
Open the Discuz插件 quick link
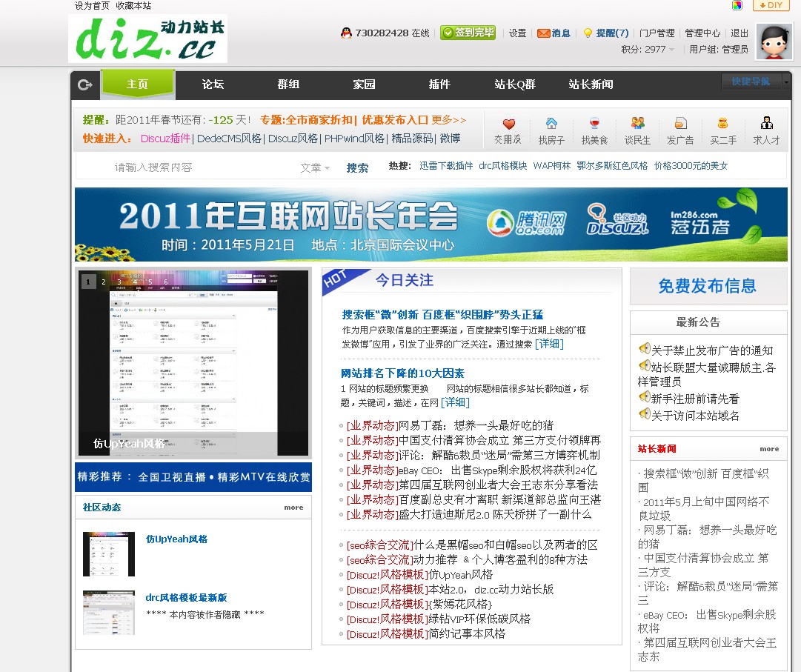pyautogui.click(x=165, y=139)
